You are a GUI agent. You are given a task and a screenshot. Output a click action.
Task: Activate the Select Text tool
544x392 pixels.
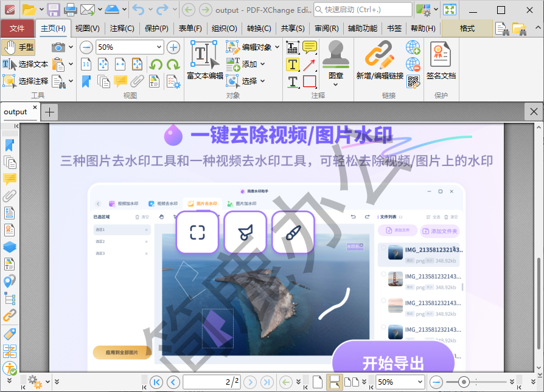26,64
